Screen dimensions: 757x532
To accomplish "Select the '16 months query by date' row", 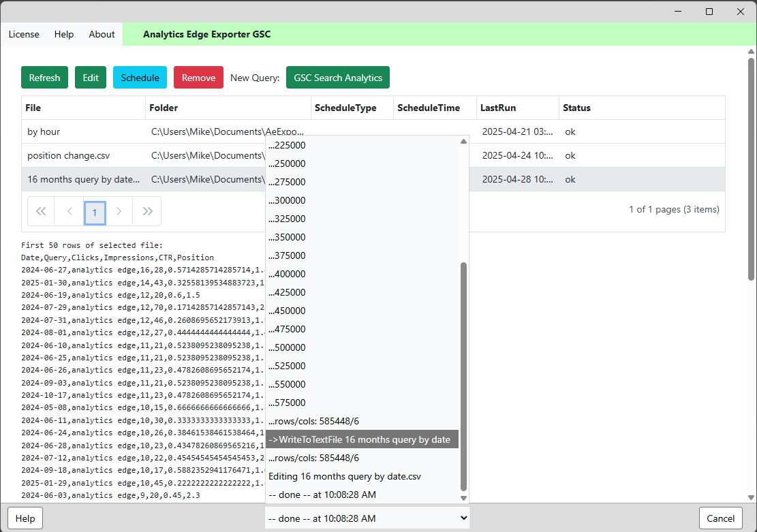I will tap(373, 179).
